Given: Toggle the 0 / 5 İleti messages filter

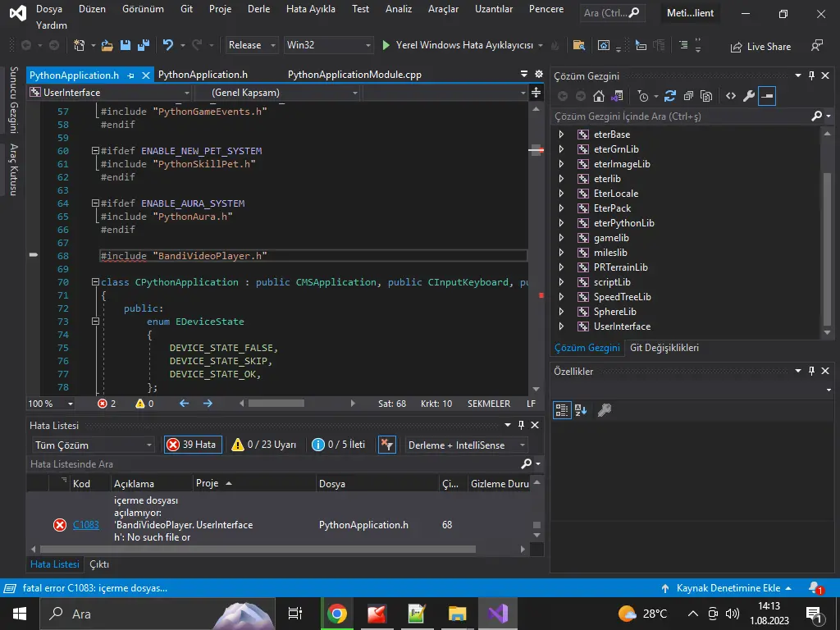Looking at the screenshot, I should [338, 445].
